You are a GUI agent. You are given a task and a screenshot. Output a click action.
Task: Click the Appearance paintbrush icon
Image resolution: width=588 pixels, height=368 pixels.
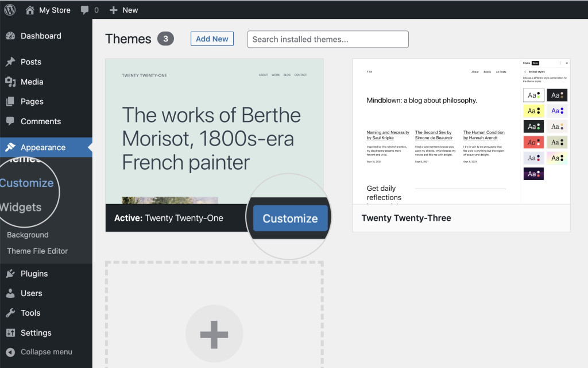(10, 147)
